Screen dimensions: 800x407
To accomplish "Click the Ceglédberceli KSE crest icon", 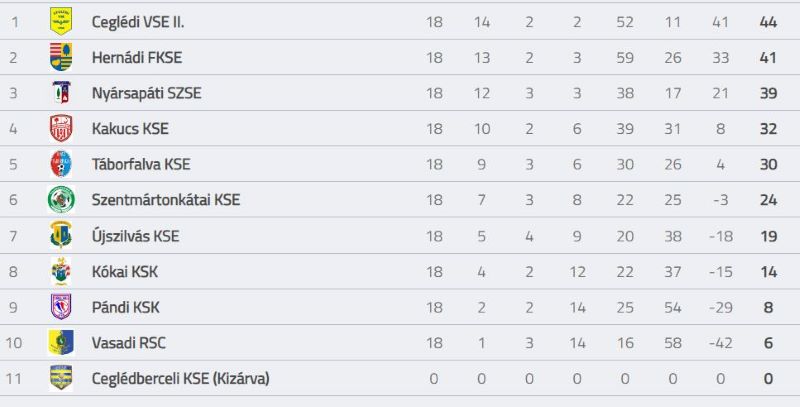I will (x=61, y=378).
